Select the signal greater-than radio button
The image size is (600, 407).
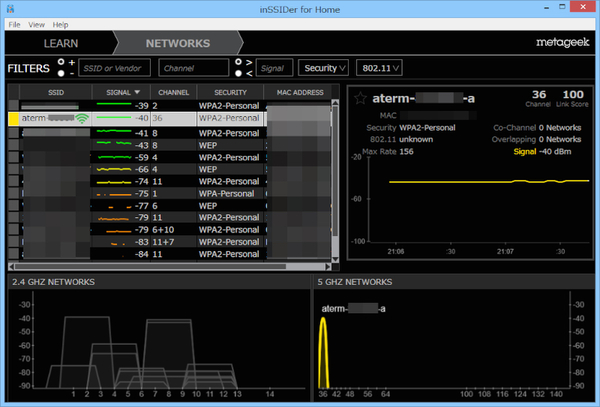[238, 62]
